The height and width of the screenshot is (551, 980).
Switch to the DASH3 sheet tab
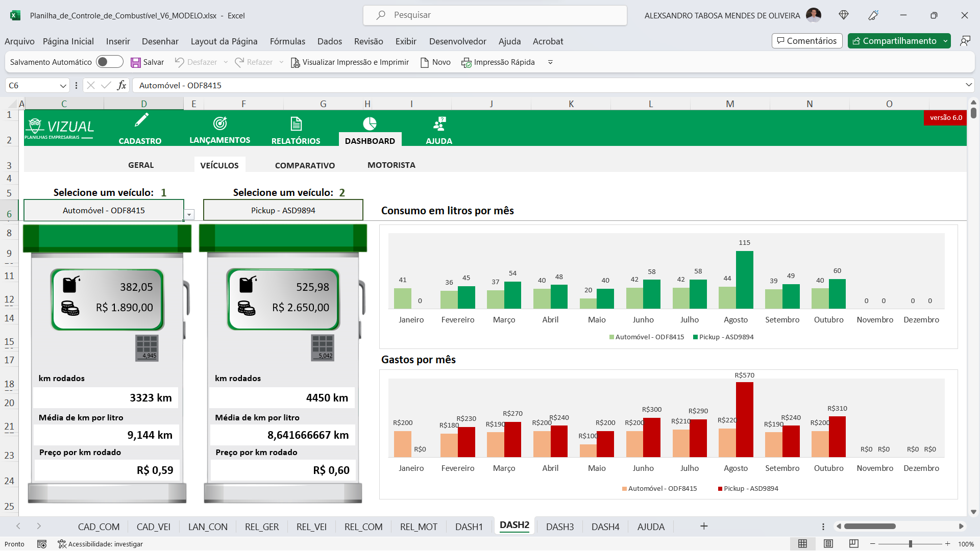559,526
